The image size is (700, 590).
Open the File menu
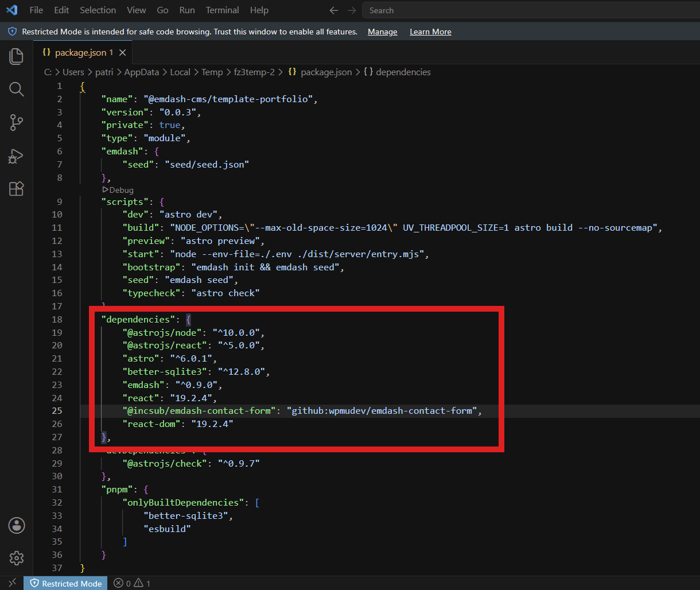click(36, 10)
